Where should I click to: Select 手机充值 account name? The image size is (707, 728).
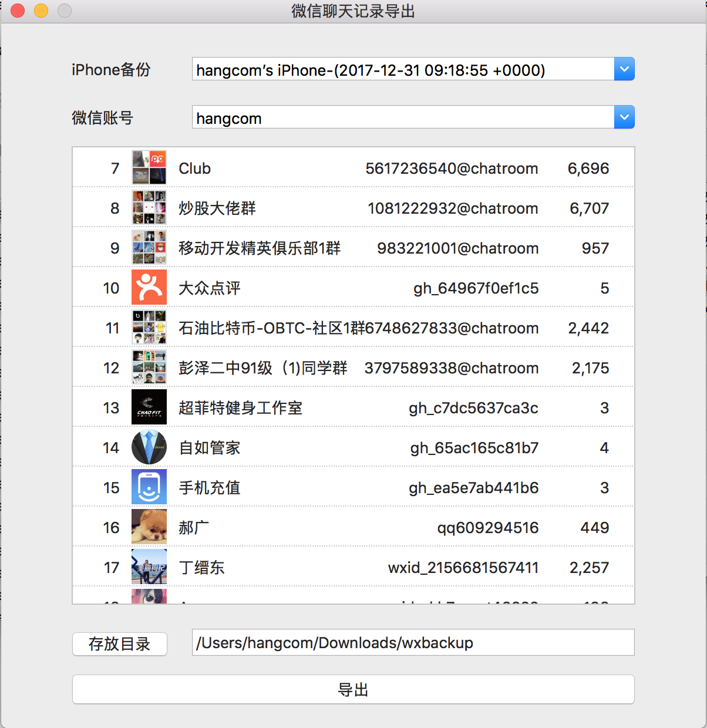[210, 488]
